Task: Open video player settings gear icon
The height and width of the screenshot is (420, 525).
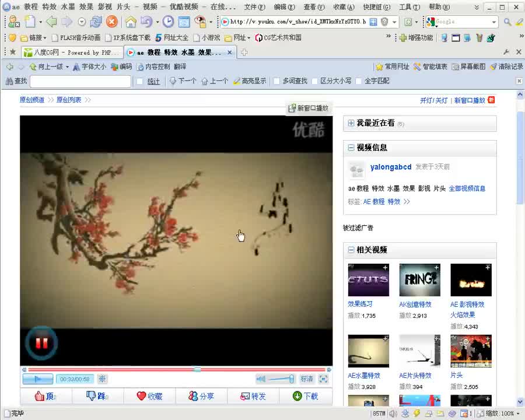Action: click(102, 379)
